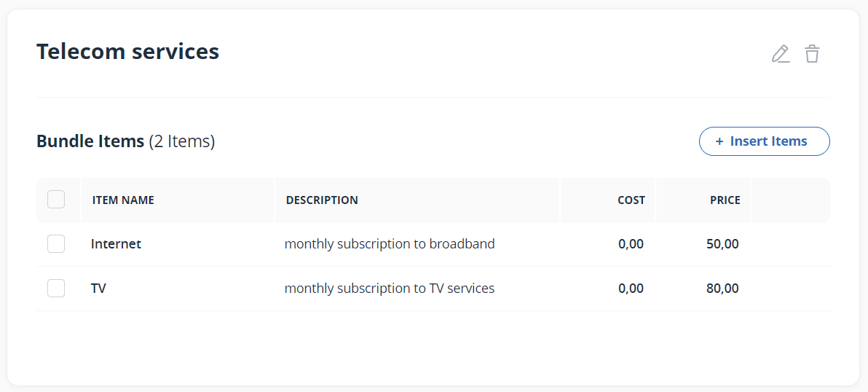The height and width of the screenshot is (392, 868).
Task: Click the TV row cost value
Action: [631, 288]
